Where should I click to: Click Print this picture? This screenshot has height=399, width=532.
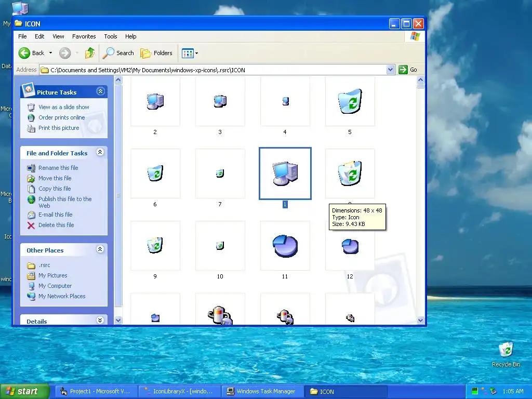(59, 128)
